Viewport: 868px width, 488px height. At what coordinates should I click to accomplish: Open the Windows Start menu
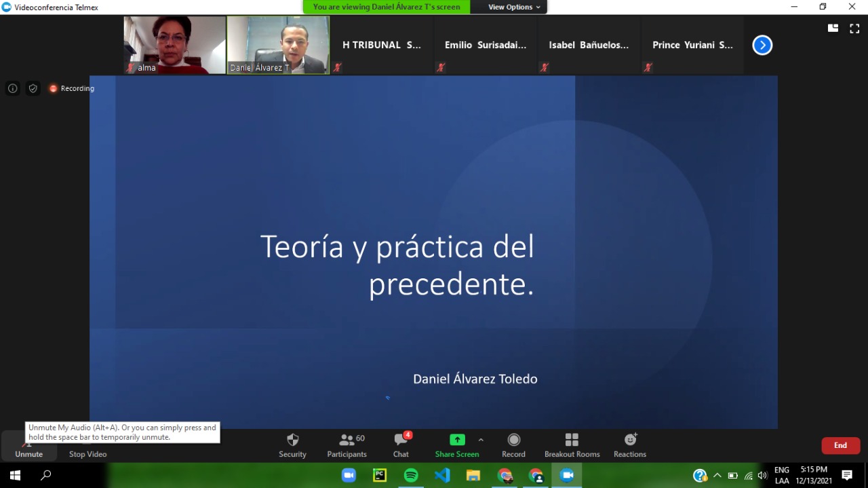15,475
